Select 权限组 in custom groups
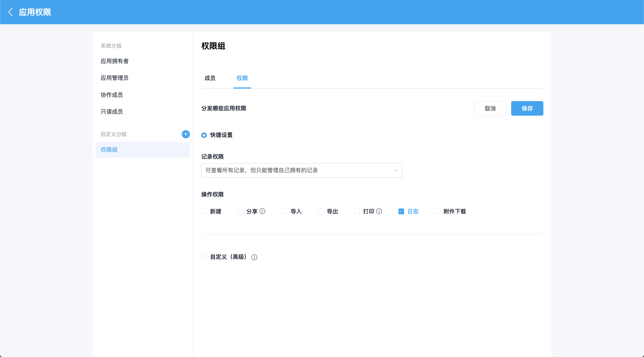644x357 pixels. (143, 150)
